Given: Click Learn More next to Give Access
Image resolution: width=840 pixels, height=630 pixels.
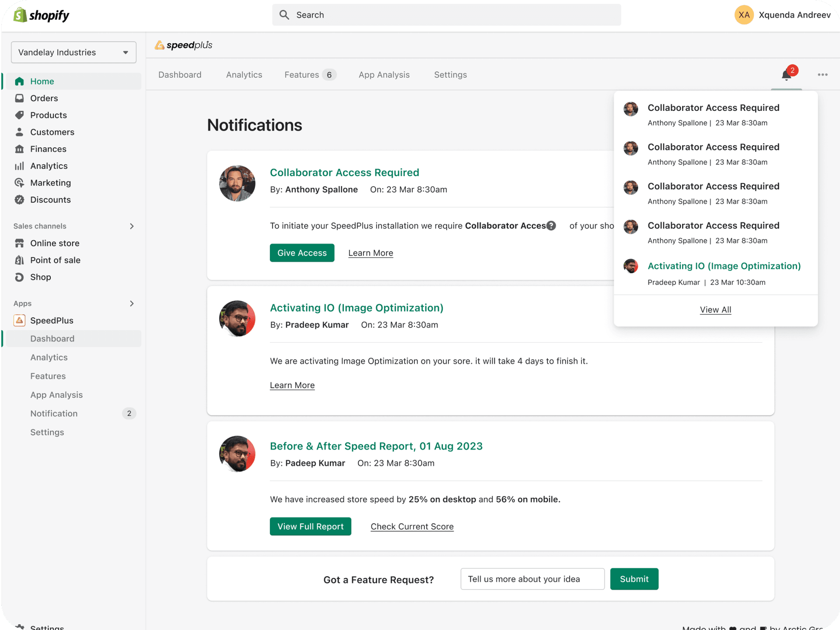Looking at the screenshot, I should click(371, 253).
